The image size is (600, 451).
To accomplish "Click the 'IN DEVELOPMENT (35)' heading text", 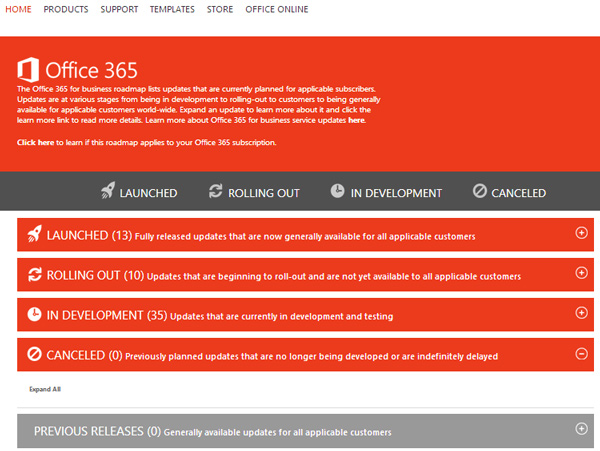I will [x=107, y=315].
